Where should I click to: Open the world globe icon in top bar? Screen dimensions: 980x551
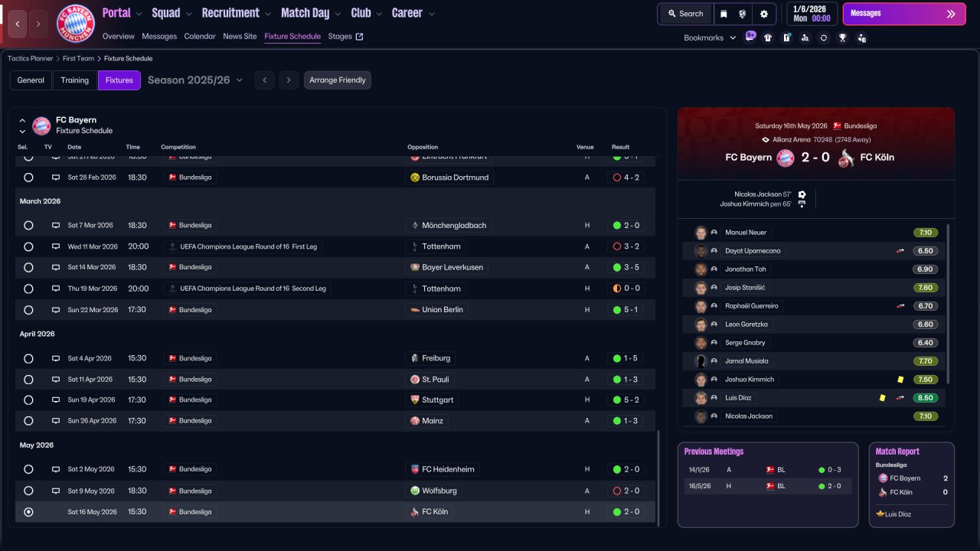click(x=742, y=14)
